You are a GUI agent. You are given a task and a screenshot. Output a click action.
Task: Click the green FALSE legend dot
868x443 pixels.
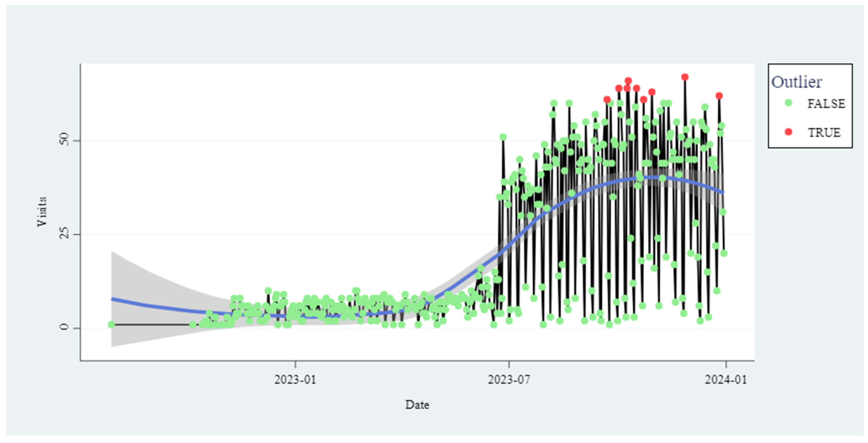click(788, 103)
